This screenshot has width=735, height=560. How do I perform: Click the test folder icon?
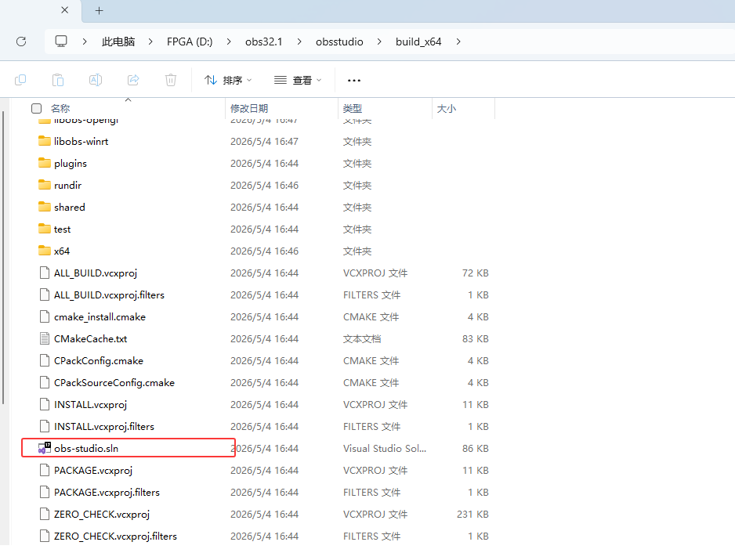click(x=45, y=229)
